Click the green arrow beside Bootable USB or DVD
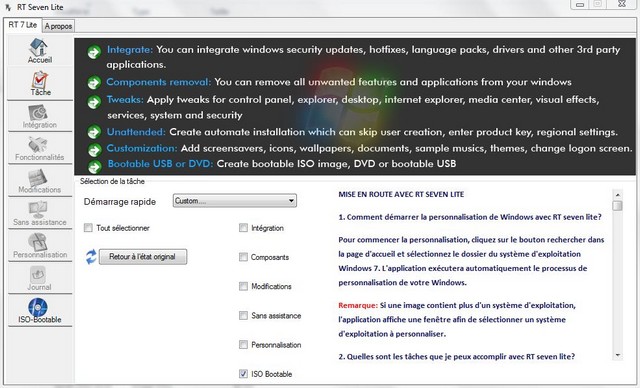Screen dimensions: 640x388 [x=94, y=166]
